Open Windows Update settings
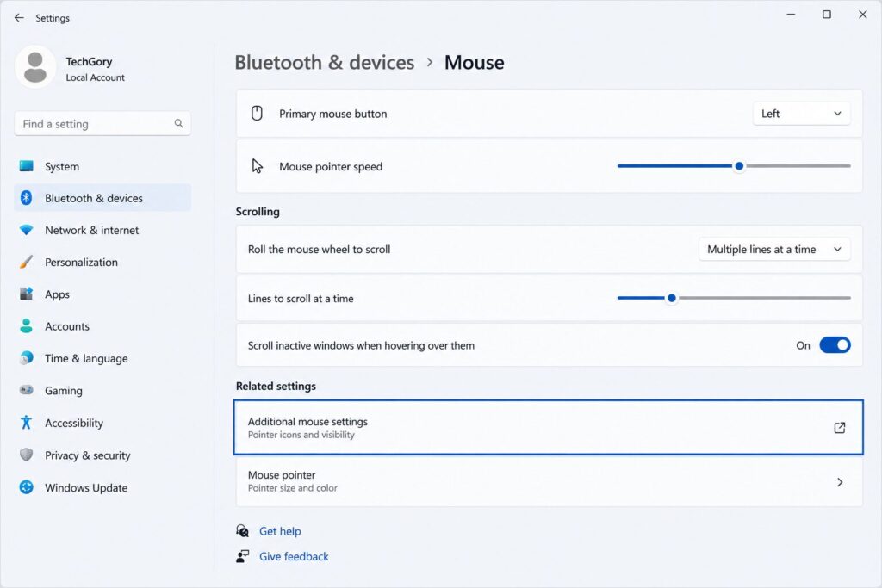 [102, 487]
